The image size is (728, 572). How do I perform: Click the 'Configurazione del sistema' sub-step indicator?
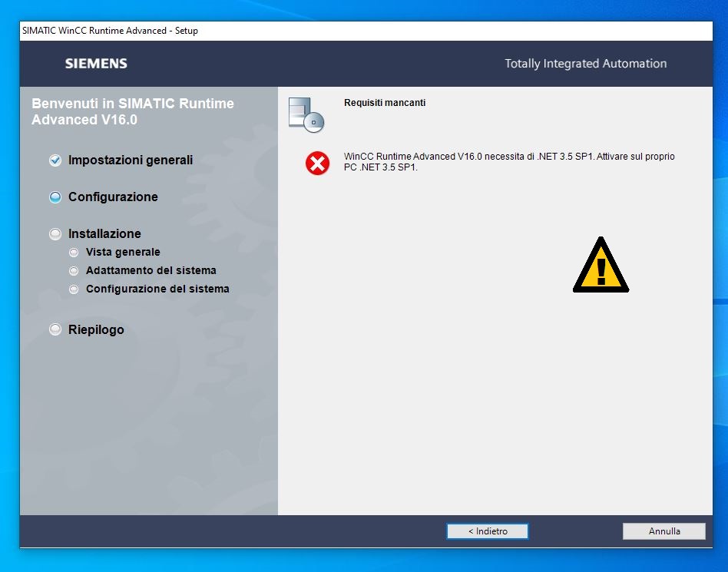tap(74, 289)
